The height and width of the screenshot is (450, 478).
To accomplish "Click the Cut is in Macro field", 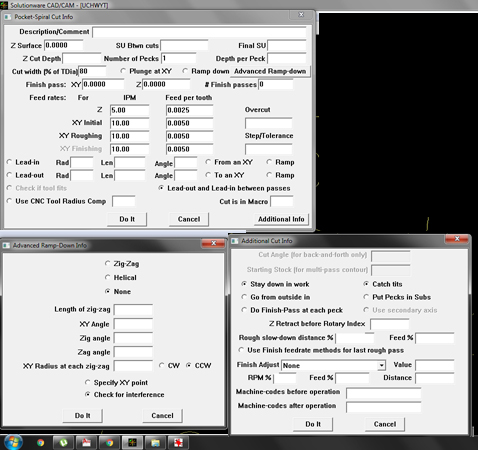I will (282, 201).
